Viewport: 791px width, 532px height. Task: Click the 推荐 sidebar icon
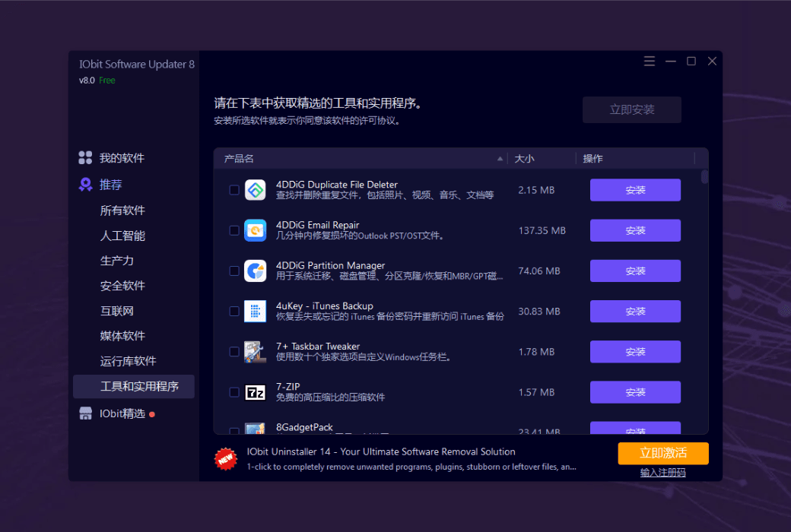85,185
